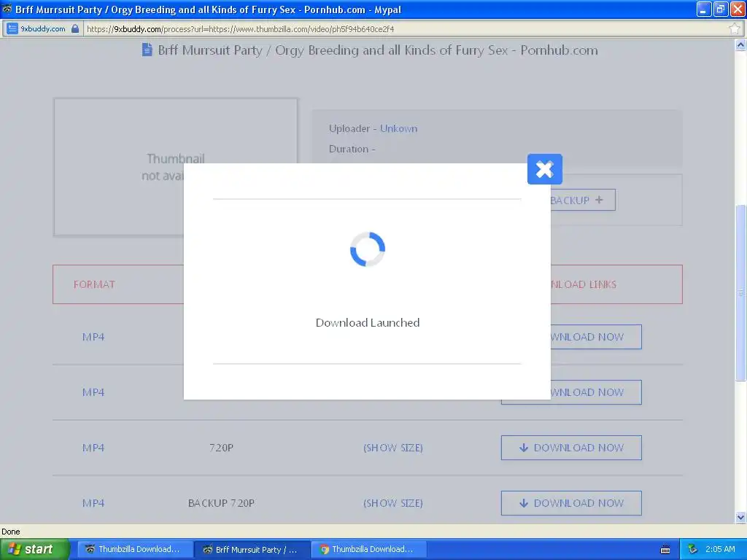The width and height of the screenshot is (747, 560).
Task: Click the down arrow icon in 720P download button
Action: [x=524, y=448]
